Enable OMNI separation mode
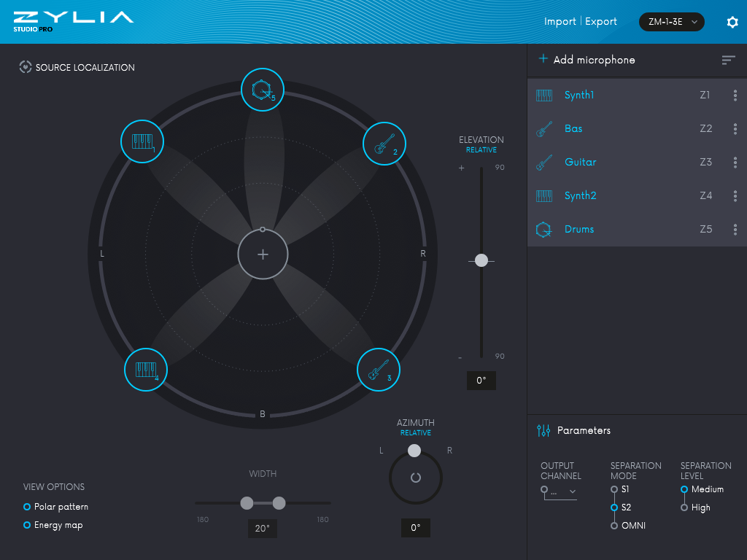The height and width of the screenshot is (560, 747). 613,525
